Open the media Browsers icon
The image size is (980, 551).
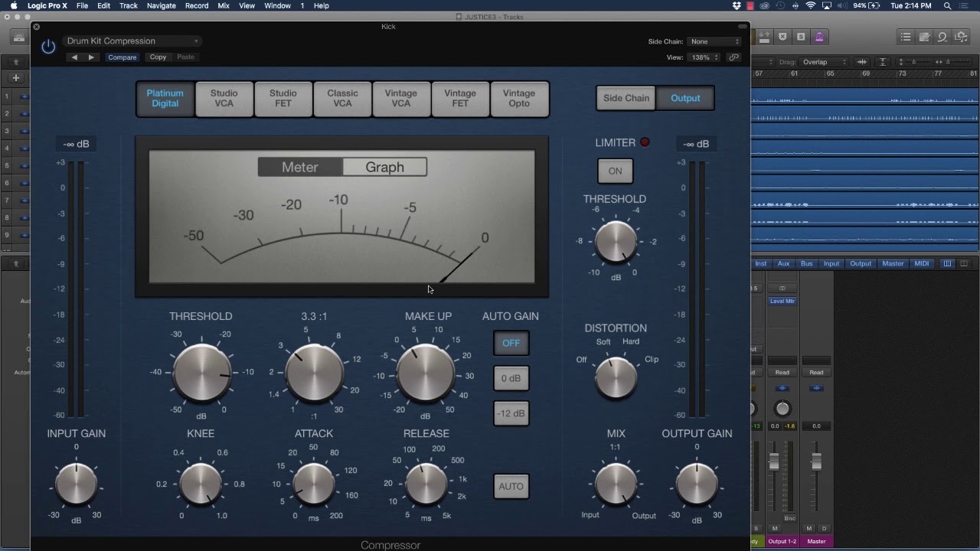961,37
